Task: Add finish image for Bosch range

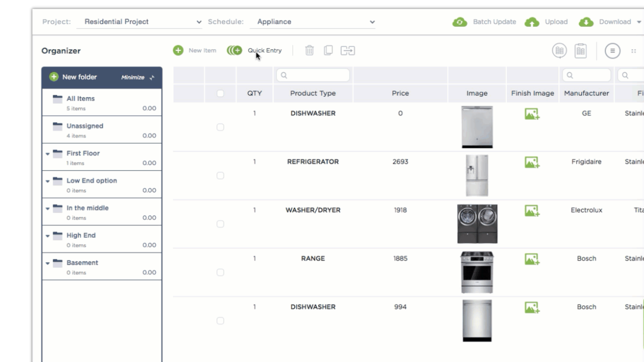Action: (532, 259)
